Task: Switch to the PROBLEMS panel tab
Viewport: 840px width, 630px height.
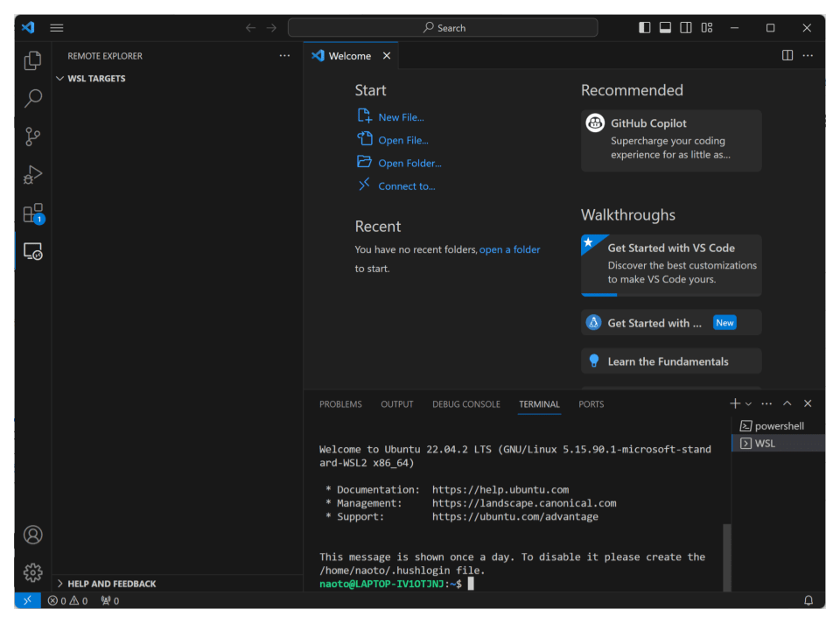Action: (x=340, y=404)
